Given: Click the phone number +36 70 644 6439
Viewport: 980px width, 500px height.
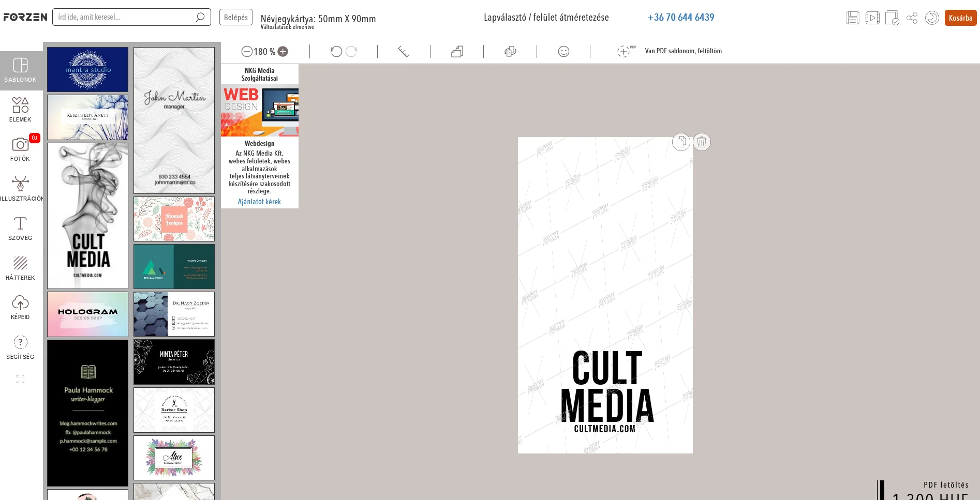Looking at the screenshot, I should pos(680,17).
